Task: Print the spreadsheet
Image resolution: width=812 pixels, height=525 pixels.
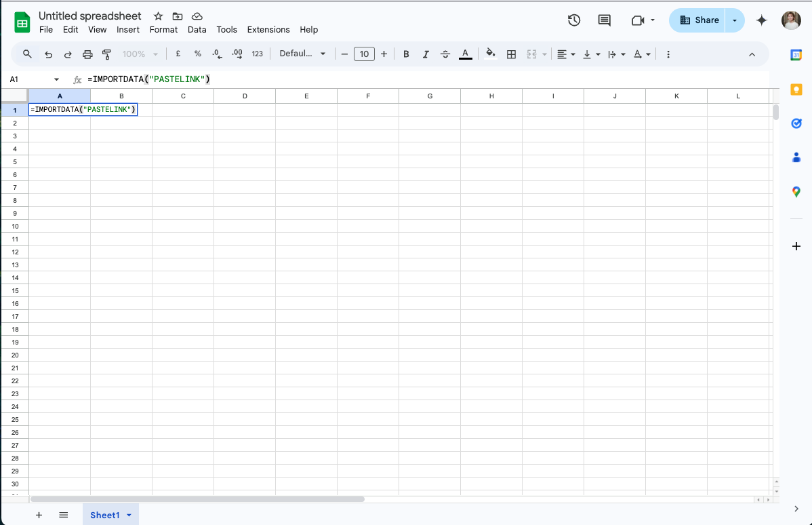Action: pyautogui.click(x=87, y=54)
